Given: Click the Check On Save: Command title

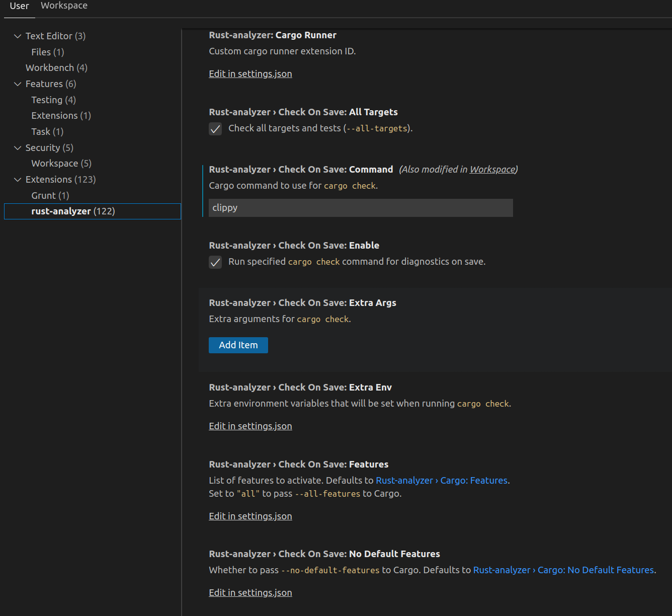Looking at the screenshot, I should click(x=301, y=170).
